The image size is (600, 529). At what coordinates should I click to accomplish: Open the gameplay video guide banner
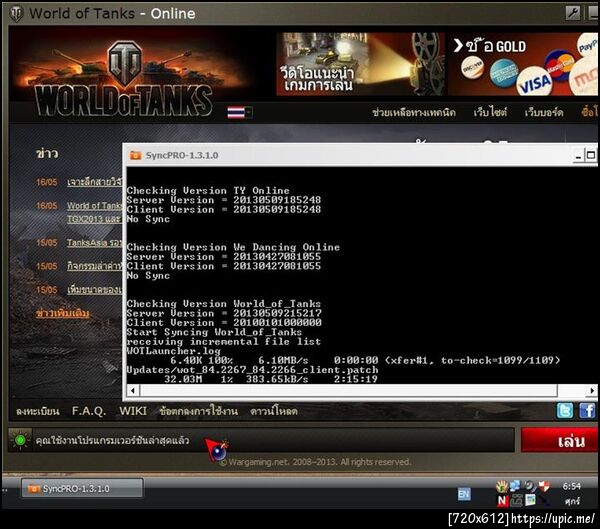(360, 64)
